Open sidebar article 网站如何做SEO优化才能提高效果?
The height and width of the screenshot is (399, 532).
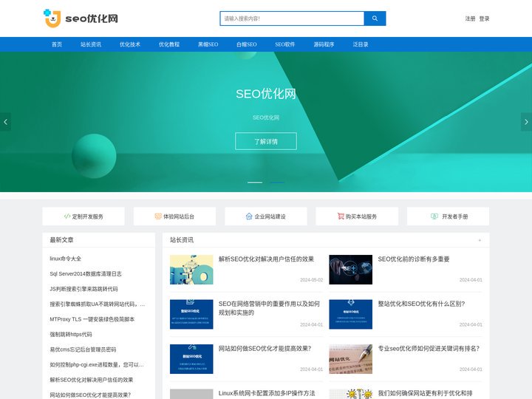pos(90,395)
